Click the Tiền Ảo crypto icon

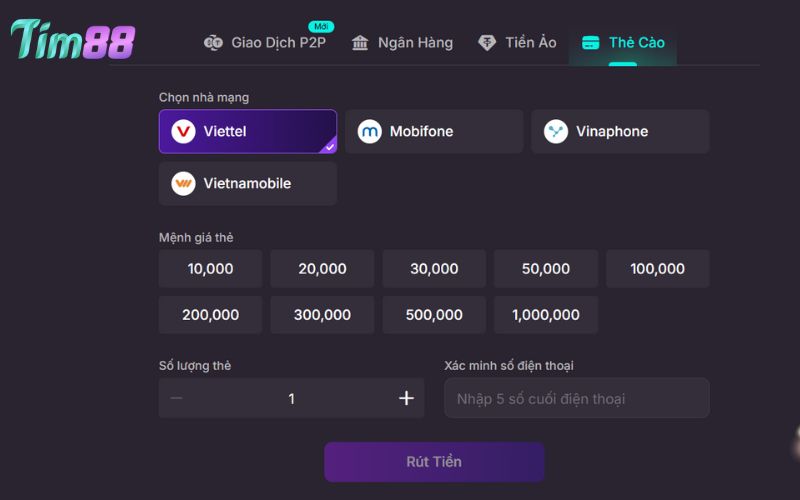487,43
